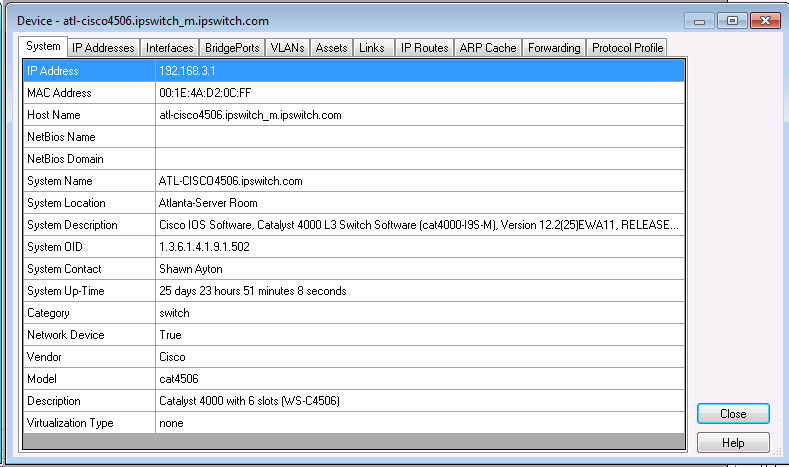View the IP Routes tab
This screenshot has height=467, width=789.
[424, 48]
